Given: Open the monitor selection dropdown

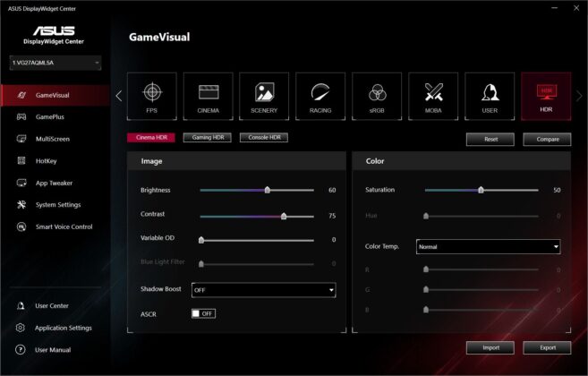Looking at the screenshot, I should click(55, 63).
